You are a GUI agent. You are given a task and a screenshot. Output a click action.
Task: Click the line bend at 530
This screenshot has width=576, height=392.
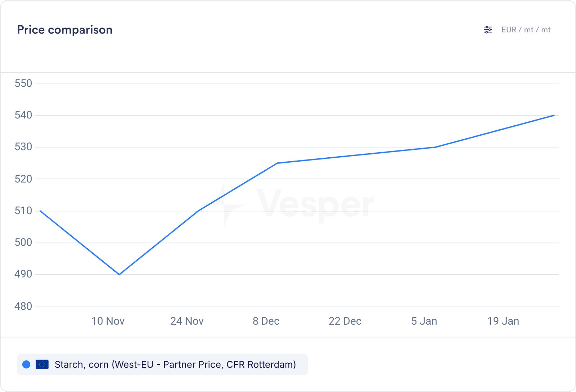coord(435,147)
